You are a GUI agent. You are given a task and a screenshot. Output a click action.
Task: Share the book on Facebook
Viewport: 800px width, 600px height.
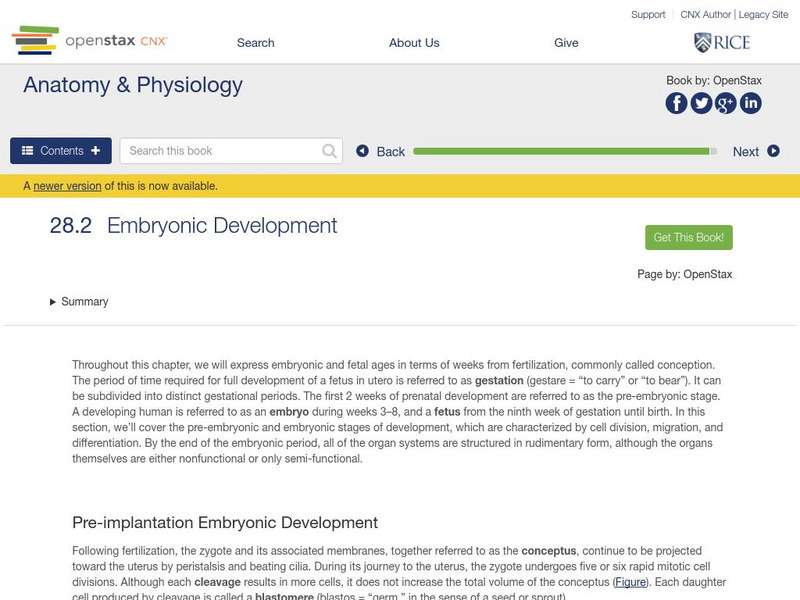click(x=676, y=103)
